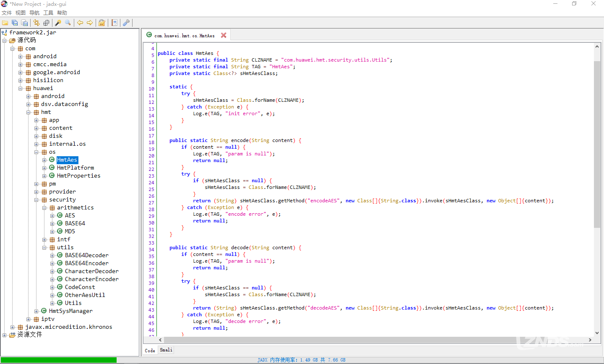Navigate back with the left arrow icon

click(80, 23)
